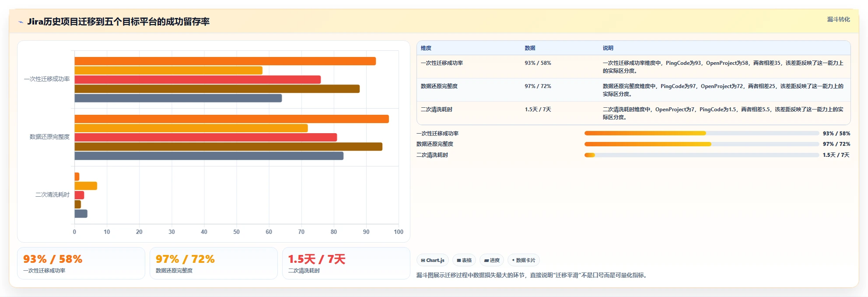This screenshot has width=868, height=297.
Task: Click the 1.5天 / 7天 table data cell
Action: click(x=538, y=110)
